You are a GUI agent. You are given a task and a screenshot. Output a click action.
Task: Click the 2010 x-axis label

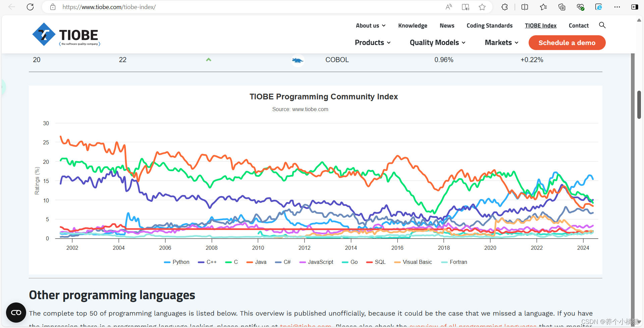(x=258, y=248)
